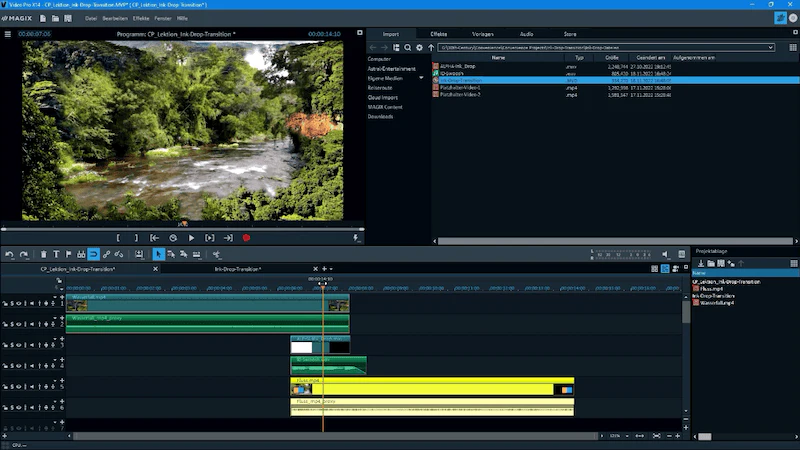This screenshot has height=450, width=800.
Task: Click the Split object scissors icon
Action: click(x=216, y=254)
